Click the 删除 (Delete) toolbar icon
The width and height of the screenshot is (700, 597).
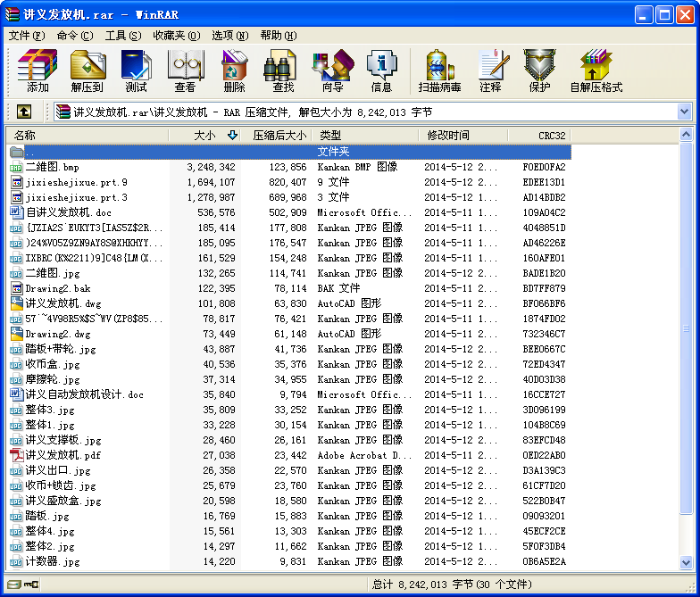pyautogui.click(x=234, y=70)
